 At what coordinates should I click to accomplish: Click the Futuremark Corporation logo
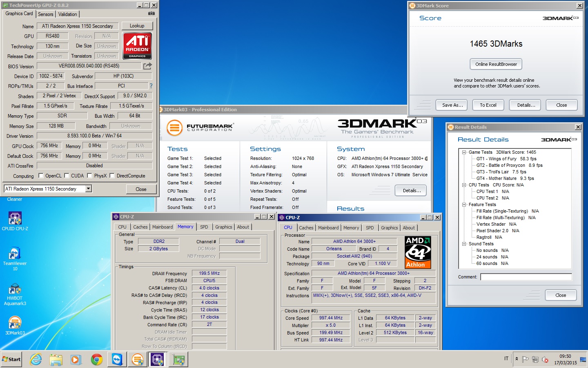(200, 128)
